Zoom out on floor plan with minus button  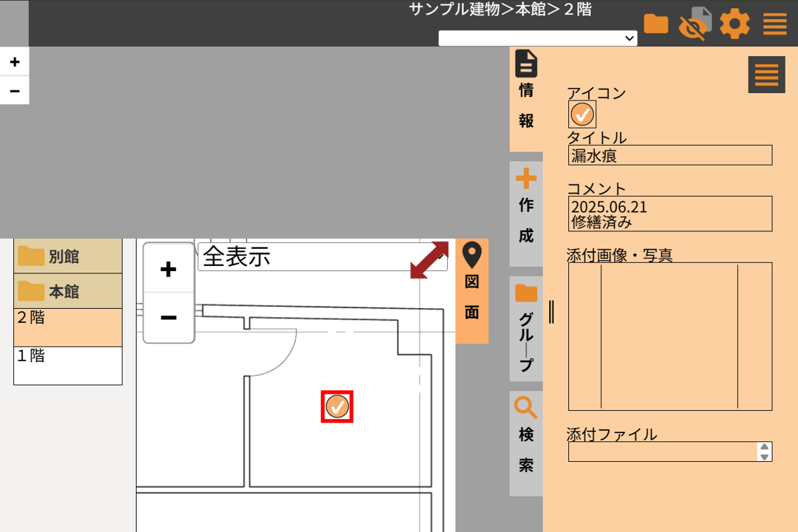pyautogui.click(x=168, y=318)
